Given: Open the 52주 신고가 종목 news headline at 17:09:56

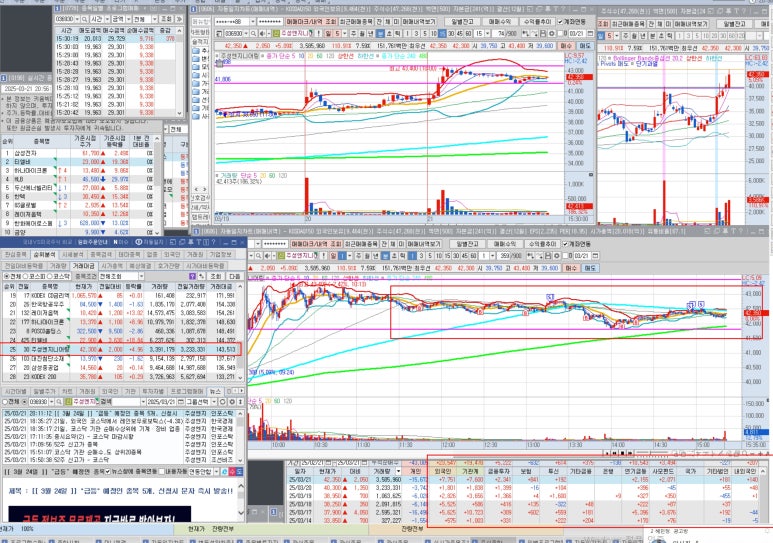Looking at the screenshot, I should click(x=75, y=444).
